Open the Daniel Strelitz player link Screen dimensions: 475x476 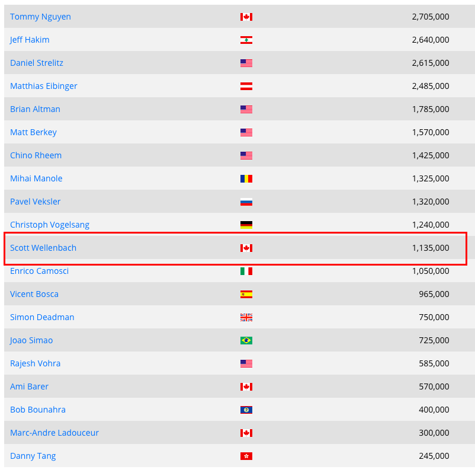click(37, 63)
